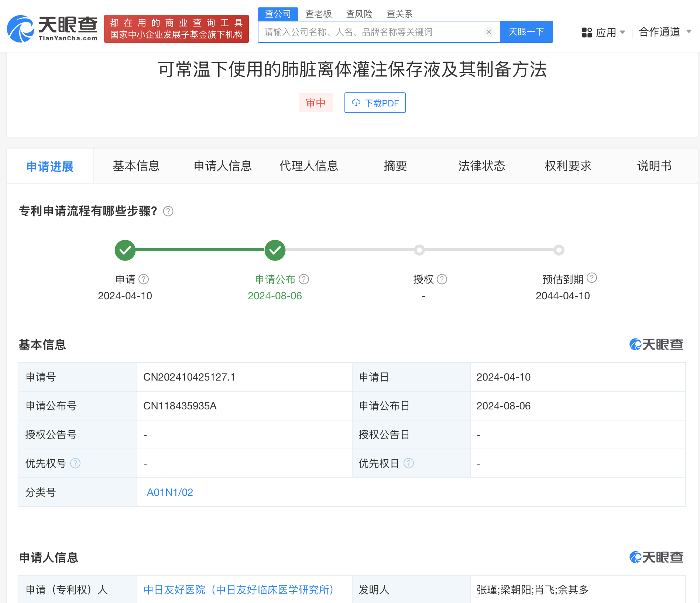Viewport: 700px width, 603px height.
Task: Expand the 应用 dropdown menu
Action: coord(604,33)
